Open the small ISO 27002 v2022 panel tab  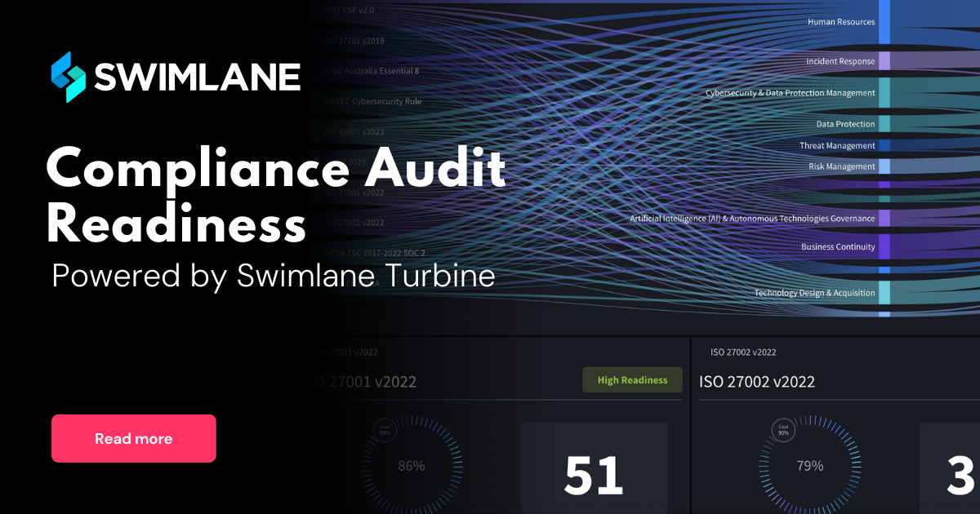click(743, 352)
